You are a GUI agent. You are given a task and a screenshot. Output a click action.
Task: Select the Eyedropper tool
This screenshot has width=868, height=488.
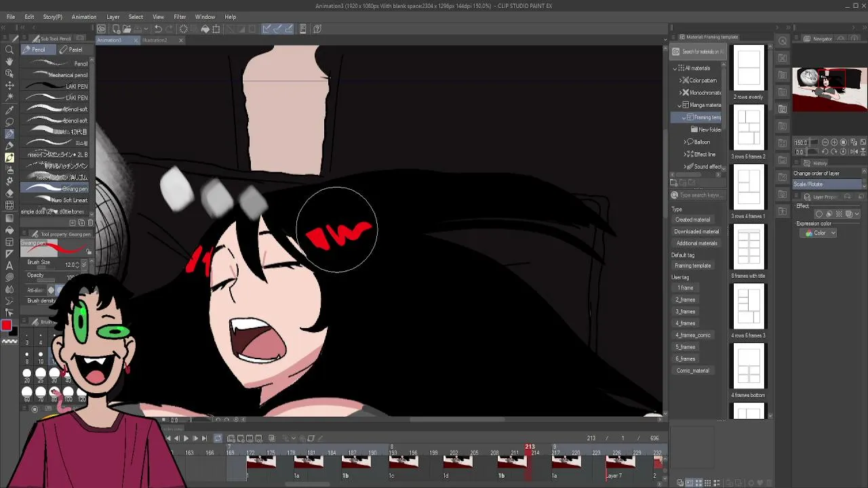[x=9, y=109]
